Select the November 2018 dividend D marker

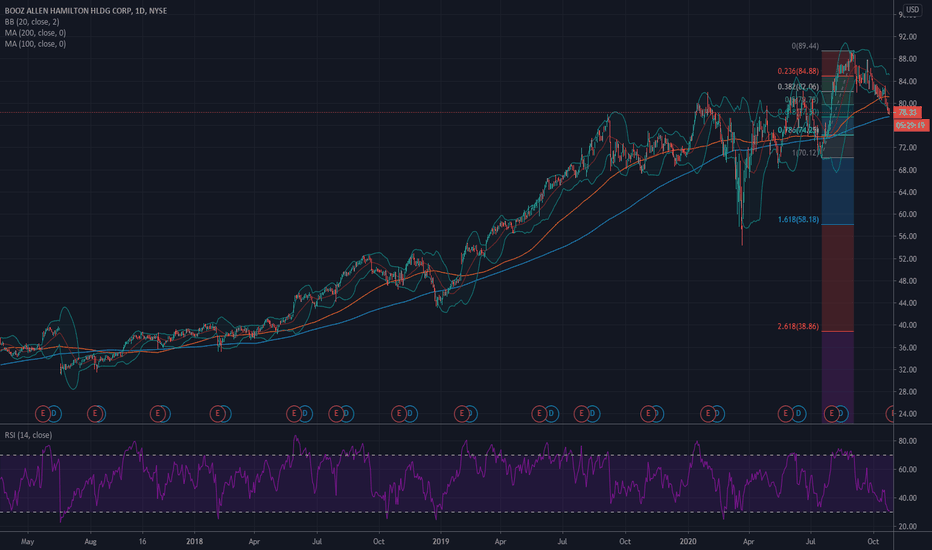click(410, 413)
